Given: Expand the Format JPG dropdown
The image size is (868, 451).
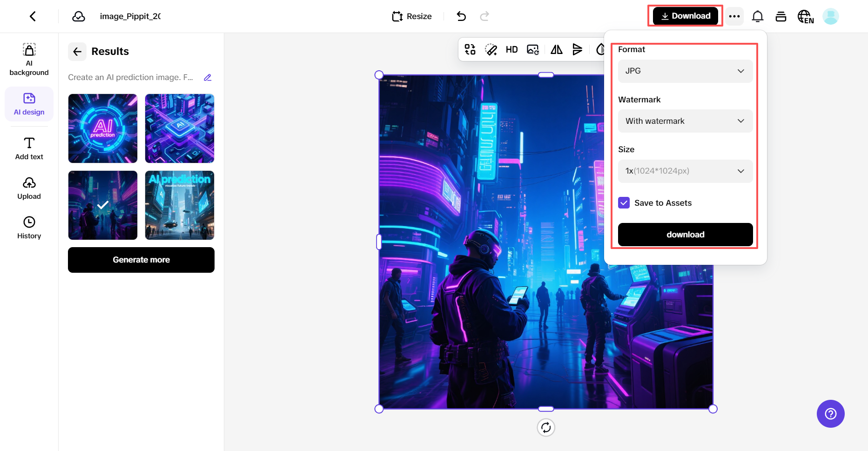Looking at the screenshot, I should [x=685, y=71].
